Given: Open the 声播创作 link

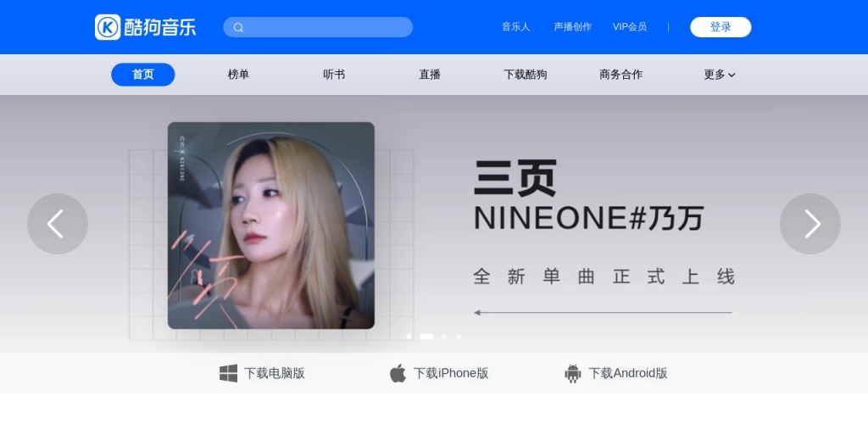Looking at the screenshot, I should (x=573, y=27).
